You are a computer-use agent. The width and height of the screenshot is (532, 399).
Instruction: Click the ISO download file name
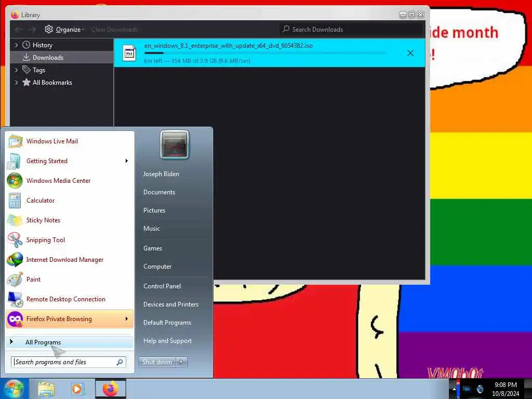[x=229, y=46]
